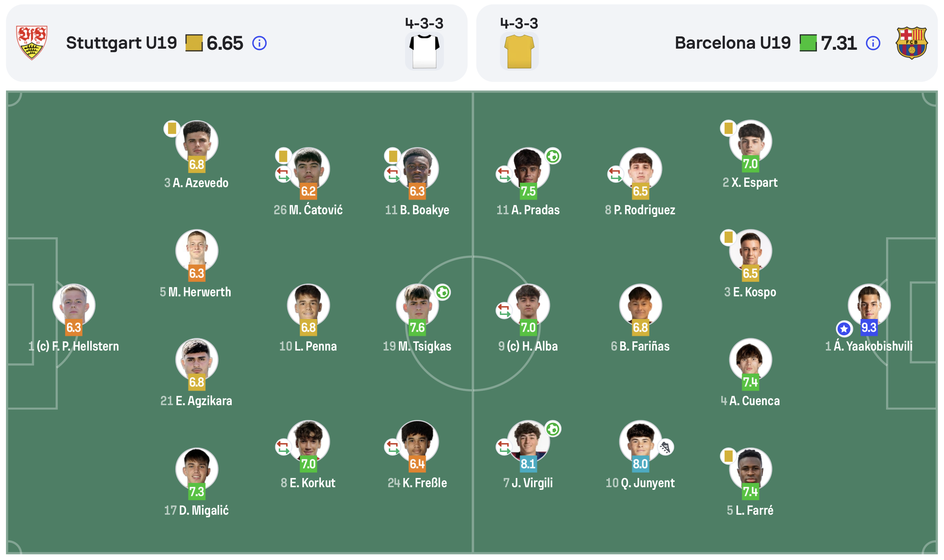944x560 pixels.
Task: Click the goal icon on J. Virgili
Action: [553, 429]
